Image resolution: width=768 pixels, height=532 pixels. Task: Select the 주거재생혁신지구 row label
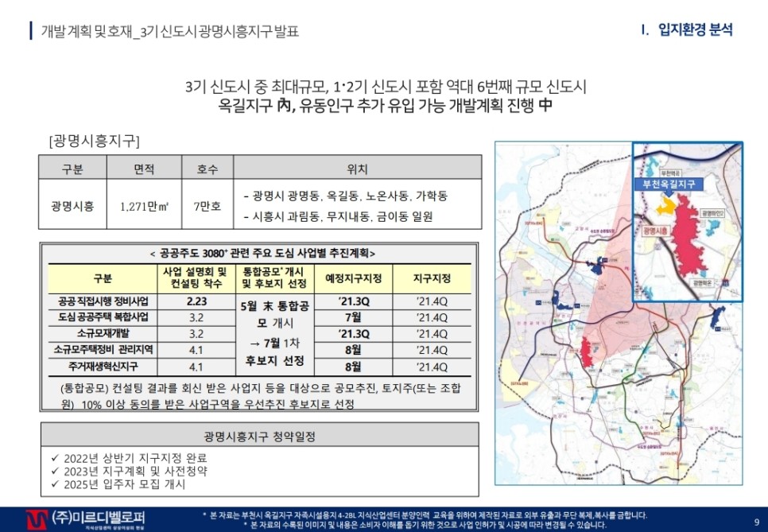pyautogui.click(x=103, y=367)
